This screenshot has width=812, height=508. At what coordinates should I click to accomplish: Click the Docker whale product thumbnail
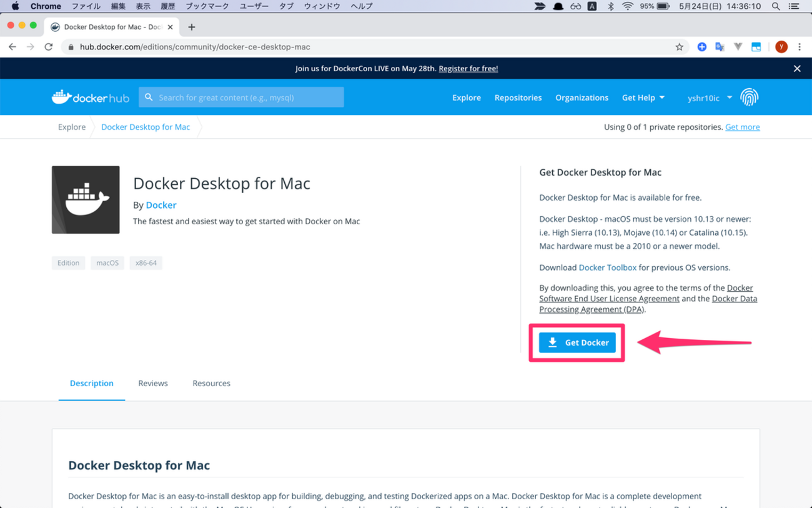click(86, 200)
